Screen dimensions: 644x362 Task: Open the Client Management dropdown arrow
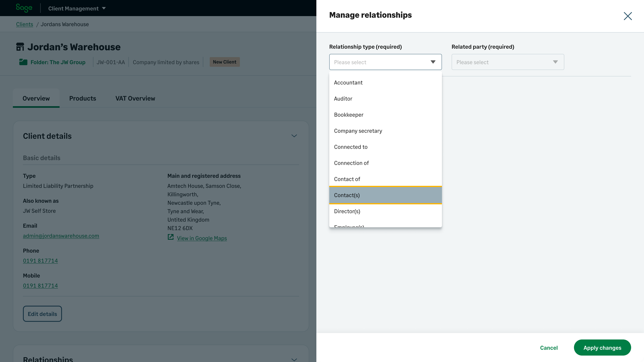104,8
